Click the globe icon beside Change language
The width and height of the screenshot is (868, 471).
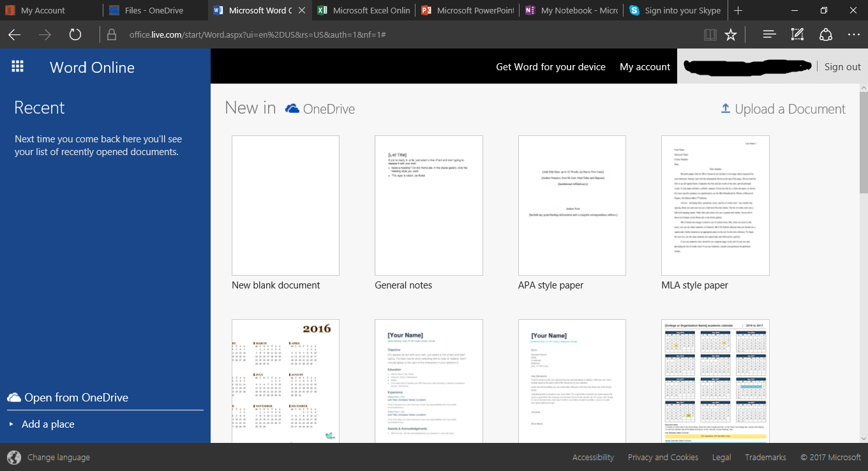14,457
